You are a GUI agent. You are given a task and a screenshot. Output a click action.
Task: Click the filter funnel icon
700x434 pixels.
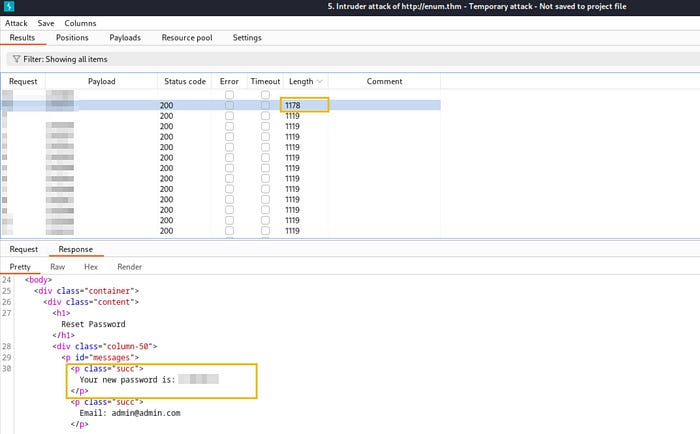[17, 59]
